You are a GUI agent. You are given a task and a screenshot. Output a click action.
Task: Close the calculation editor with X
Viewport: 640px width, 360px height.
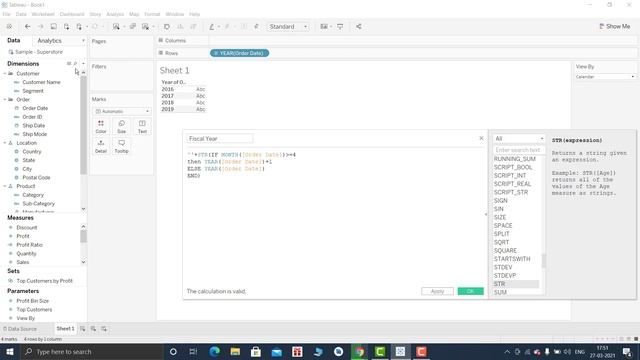tap(481, 138)
